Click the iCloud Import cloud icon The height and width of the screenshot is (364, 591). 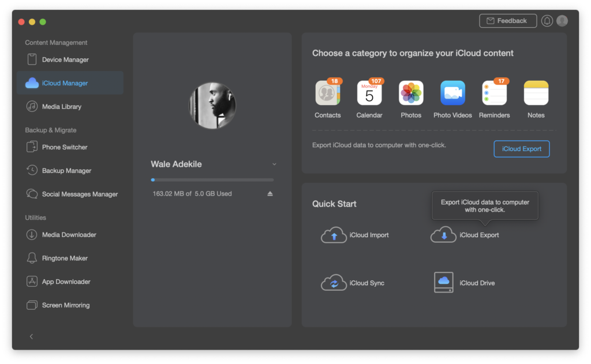click(x=334, y=235)
